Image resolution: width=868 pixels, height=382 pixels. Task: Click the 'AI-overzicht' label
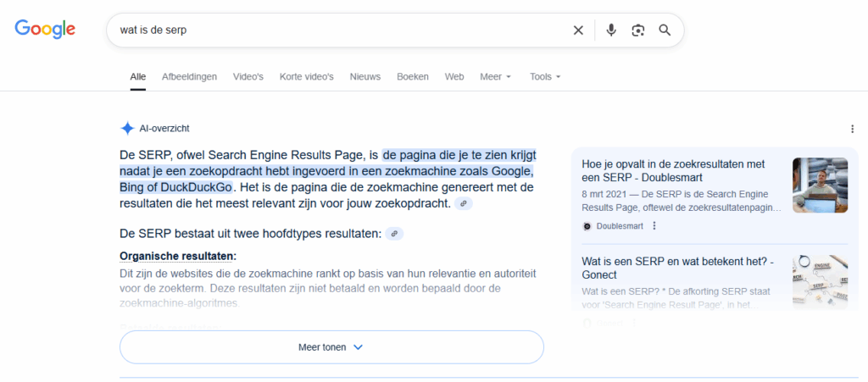(164, 129)
